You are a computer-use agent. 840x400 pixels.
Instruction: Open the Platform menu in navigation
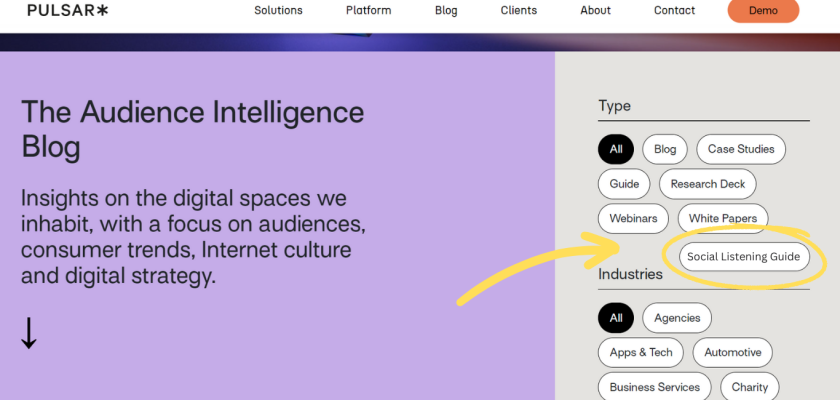pos(368,11)
